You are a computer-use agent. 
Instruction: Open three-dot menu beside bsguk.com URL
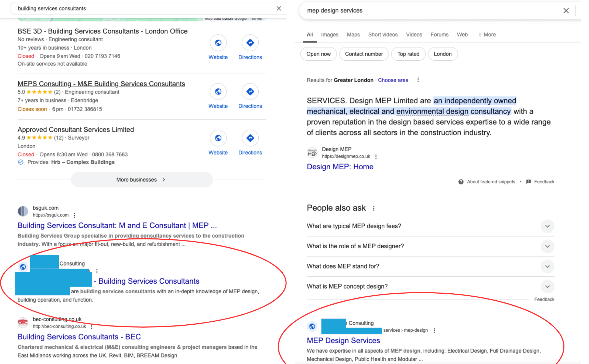[74, 215]
